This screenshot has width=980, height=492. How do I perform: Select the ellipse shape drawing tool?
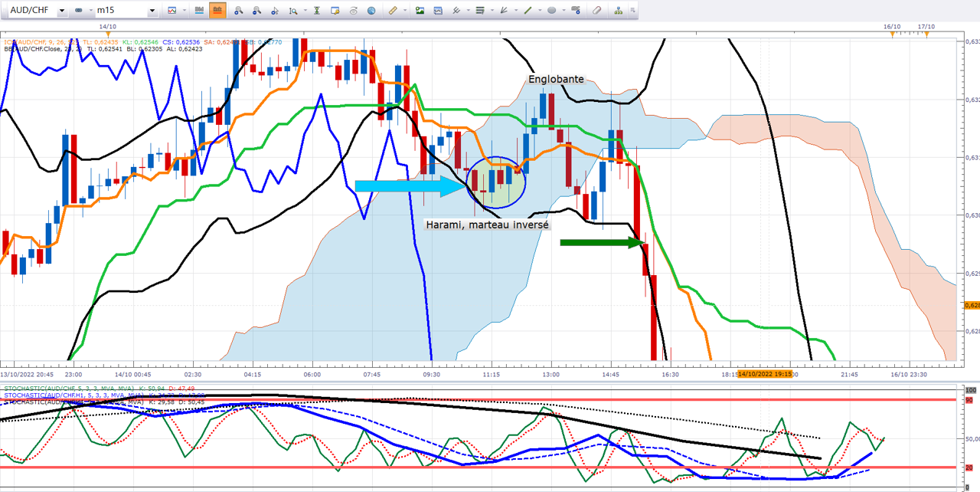[x=552, y=11]
